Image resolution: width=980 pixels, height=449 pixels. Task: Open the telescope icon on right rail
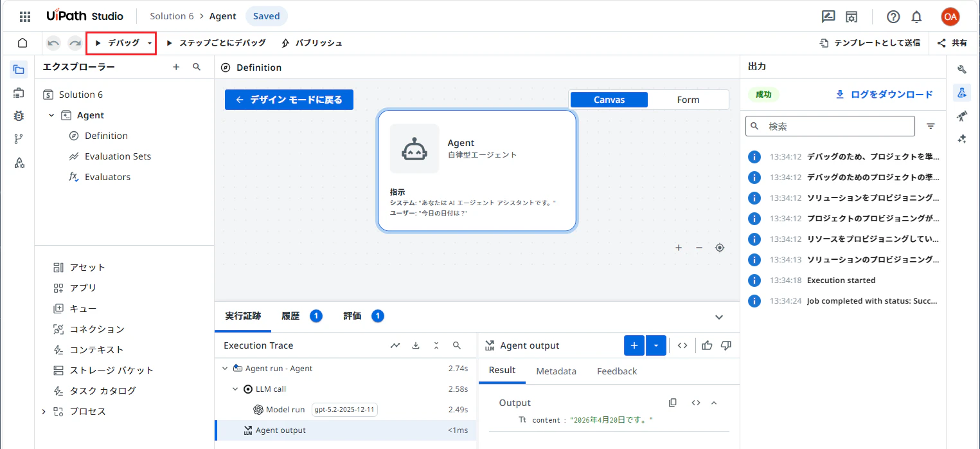962,116
